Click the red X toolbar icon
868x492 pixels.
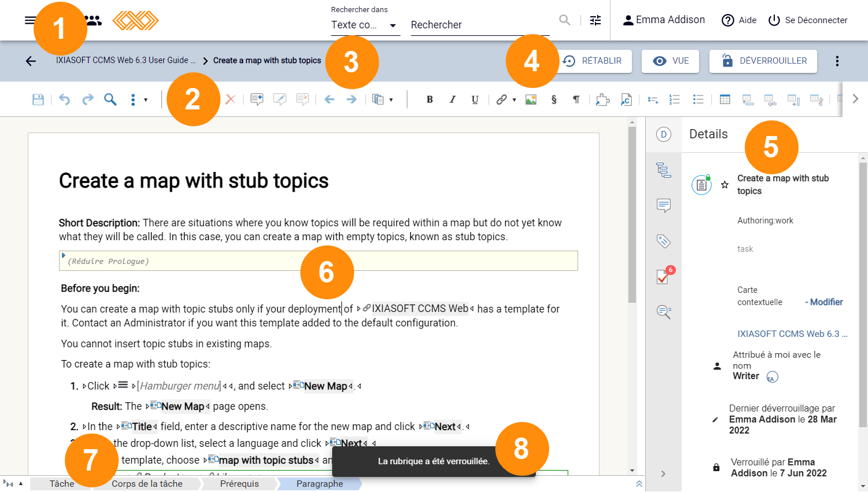pyautogui.click(x=230, y=100)
